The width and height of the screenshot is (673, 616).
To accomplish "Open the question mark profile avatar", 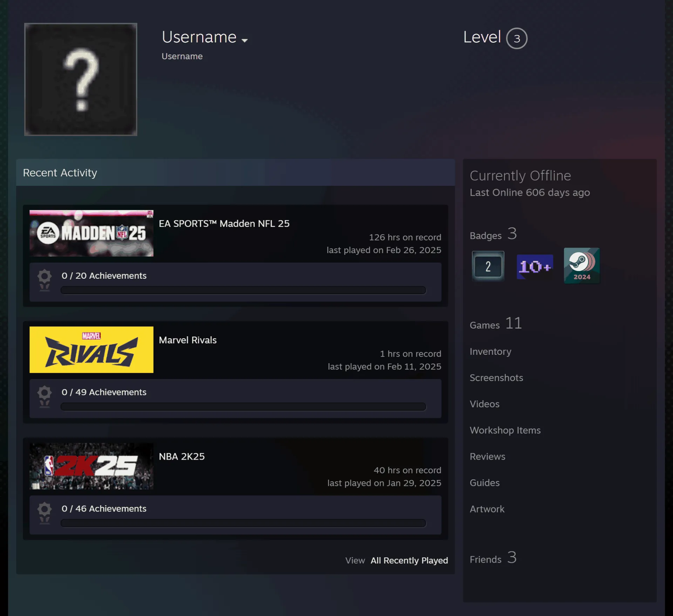I will pyautogui.click(x=81, y=79).
